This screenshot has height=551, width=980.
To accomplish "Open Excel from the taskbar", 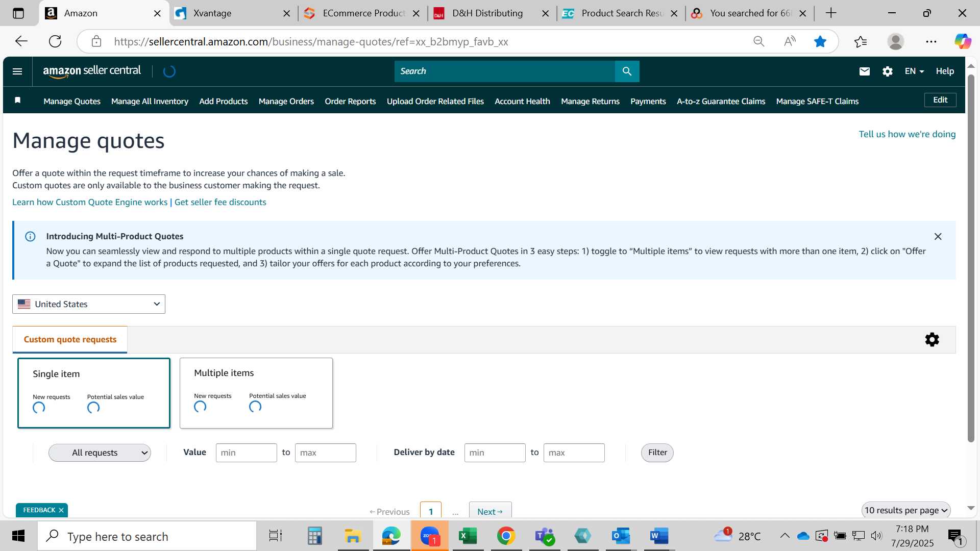I will tap(468, 536).
